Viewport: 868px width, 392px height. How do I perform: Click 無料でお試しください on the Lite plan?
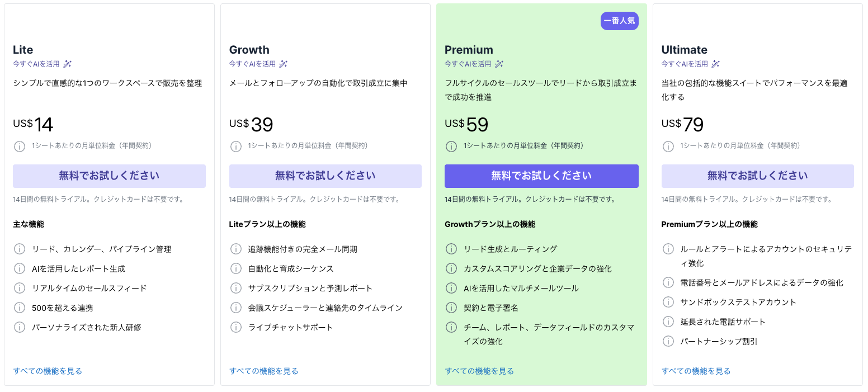[109, 176]
